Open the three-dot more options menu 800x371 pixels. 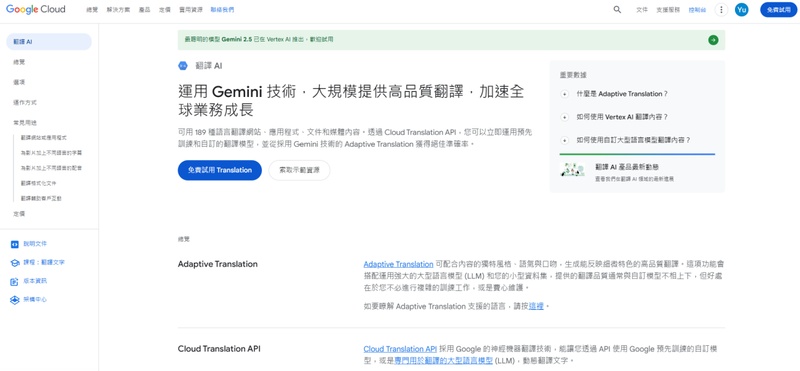click(721, 10)
